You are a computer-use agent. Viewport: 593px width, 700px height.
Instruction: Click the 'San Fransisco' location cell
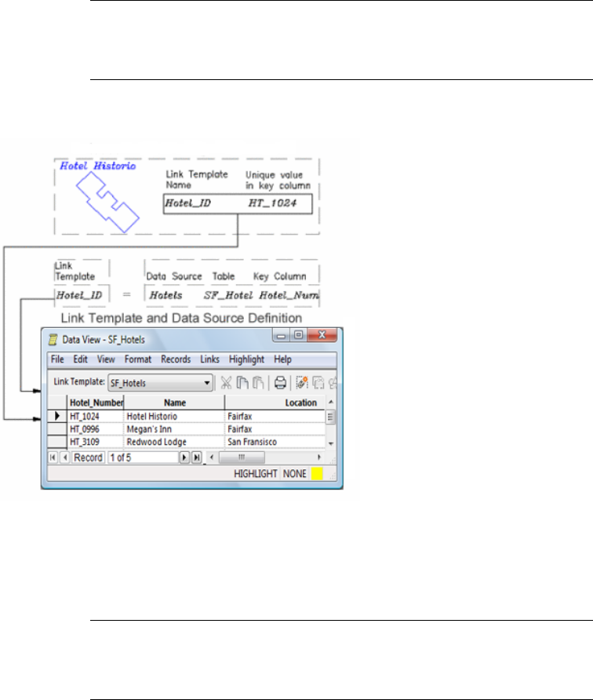[275, 442]
